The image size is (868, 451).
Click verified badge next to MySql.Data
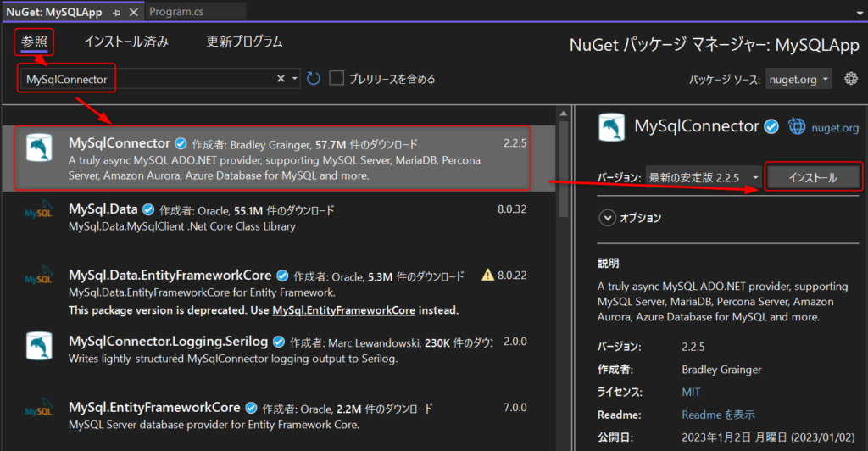tap(148, 209)
